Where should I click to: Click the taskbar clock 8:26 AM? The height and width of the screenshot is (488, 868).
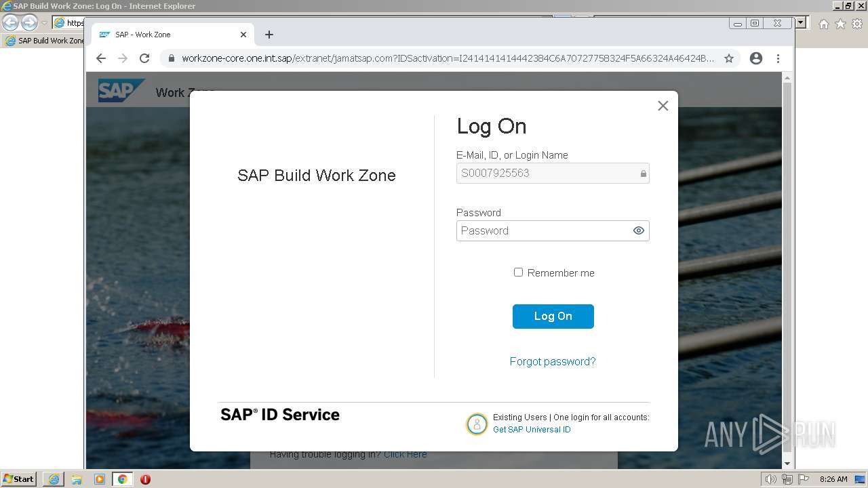click(833, 479)
